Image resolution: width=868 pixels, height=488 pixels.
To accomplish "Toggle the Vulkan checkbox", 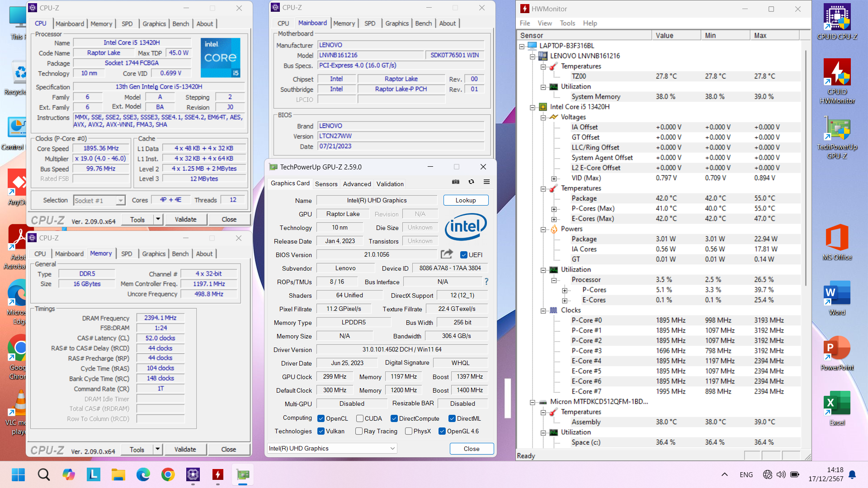I will (321, 431).
